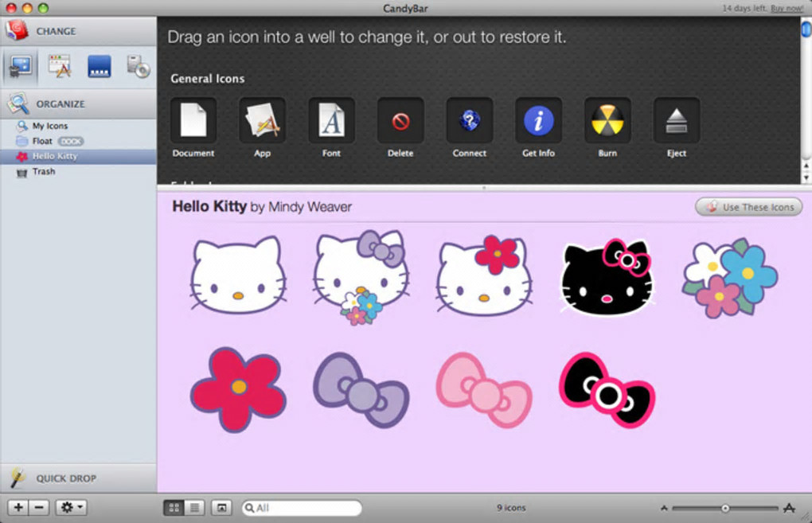Select the Volumes icons tab in Change
The height and width of the screenshot is (523, 812).
[139, 67]
